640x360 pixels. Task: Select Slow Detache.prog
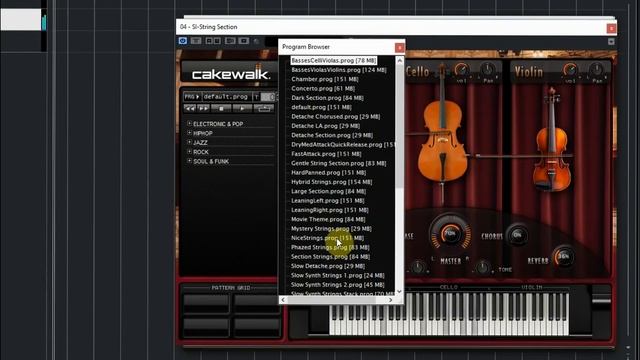coord(328,266)
